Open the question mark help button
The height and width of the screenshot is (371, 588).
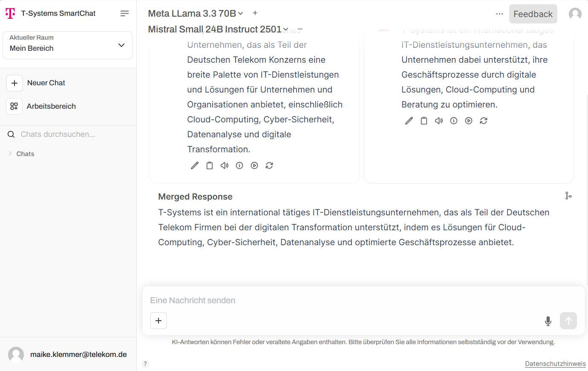(145, 364)
